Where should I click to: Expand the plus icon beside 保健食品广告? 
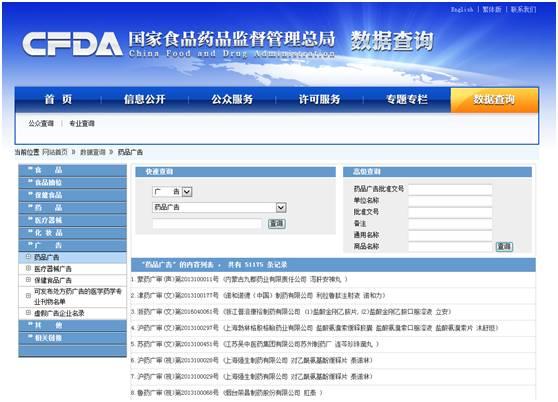click(28, 280)
